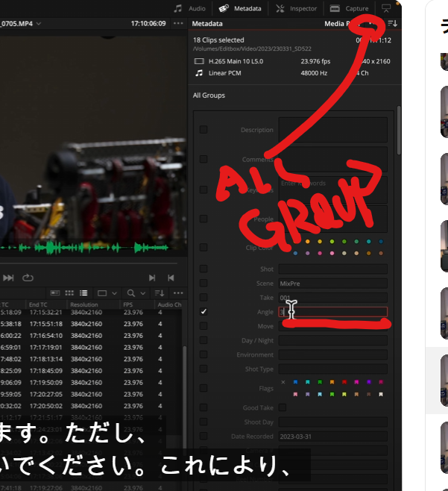Viewport: 448px width, 491px height.
Task: Click the sort icon in Metadata header
Action: click(x=393, y=23)
